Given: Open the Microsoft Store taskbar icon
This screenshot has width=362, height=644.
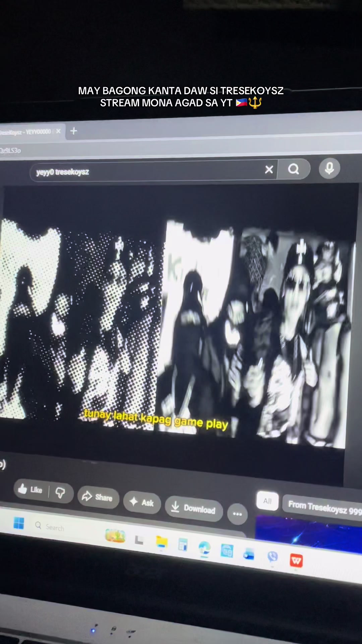Looking at the screenshot, I should click(x=227, y=551).
